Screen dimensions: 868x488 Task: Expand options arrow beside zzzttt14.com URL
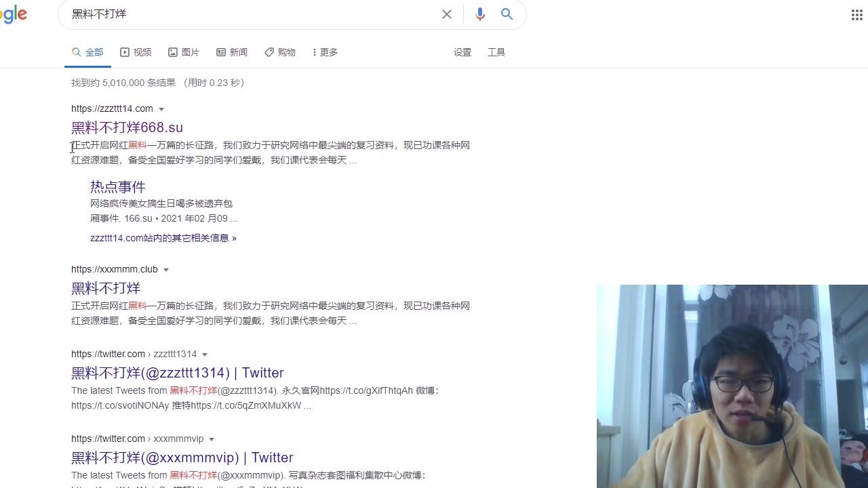pos(161,109)
